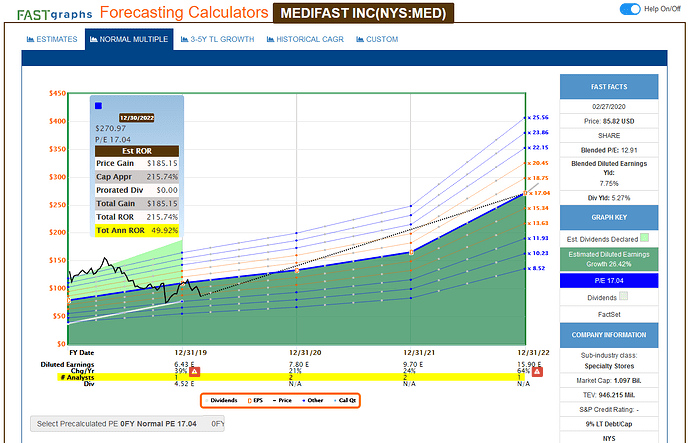Click the Div Yld: 5.27% fact

(x=609, y=198)
